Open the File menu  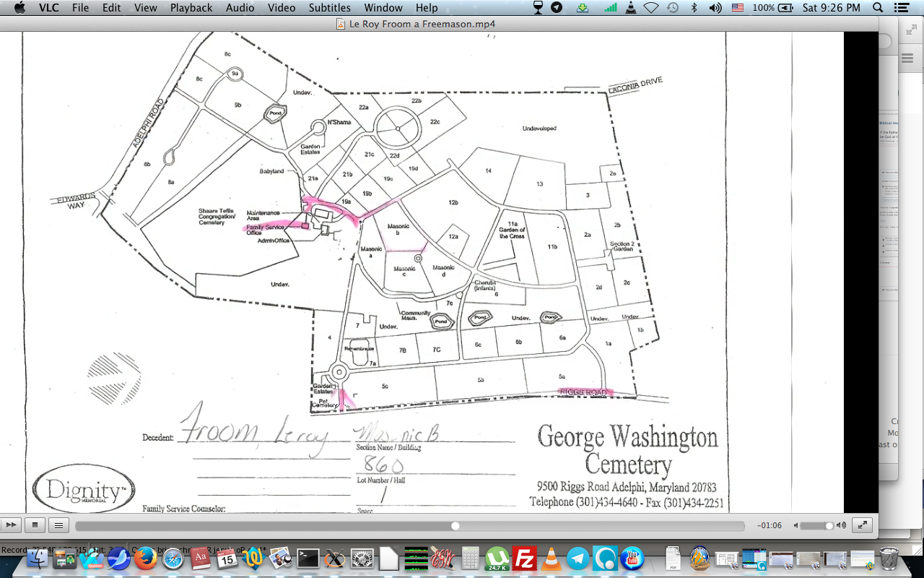(x=80, y=8)
